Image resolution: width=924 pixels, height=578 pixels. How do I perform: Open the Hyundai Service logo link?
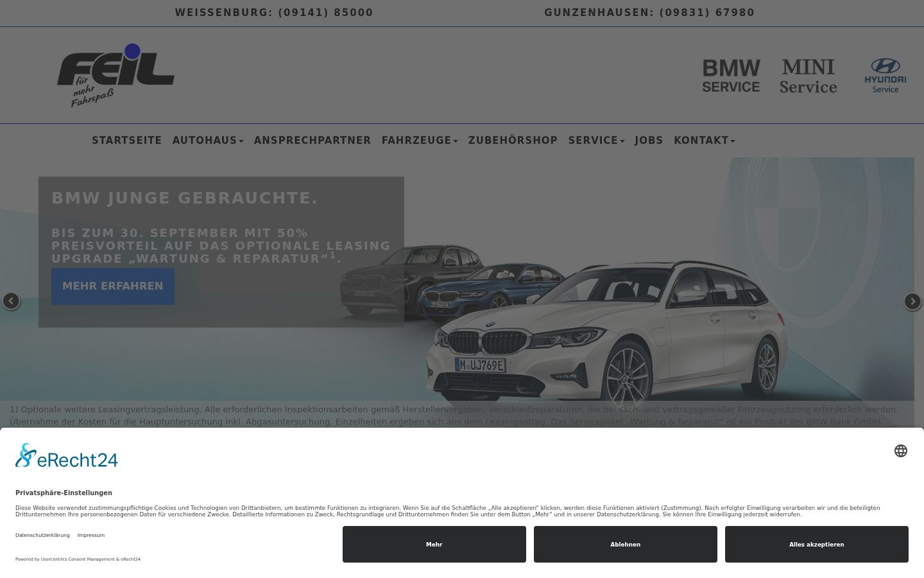click(886, 76)
